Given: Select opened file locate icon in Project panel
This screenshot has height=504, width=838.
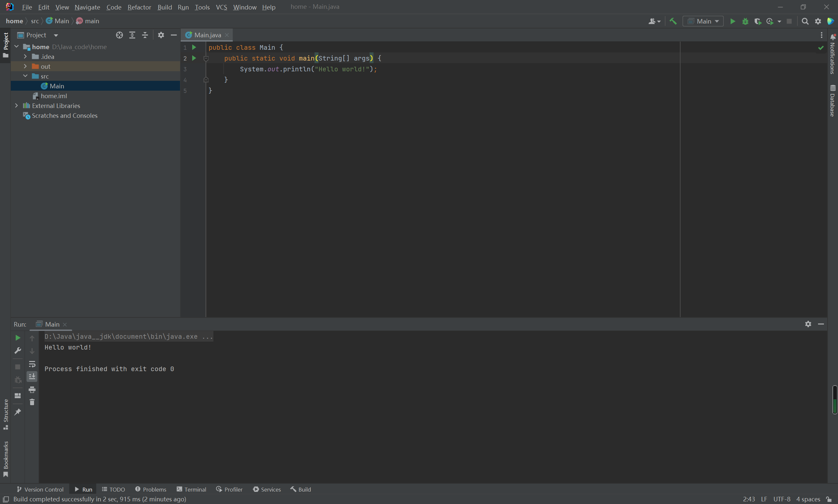Looking at the screenshot, I should (x=119, y=35).
